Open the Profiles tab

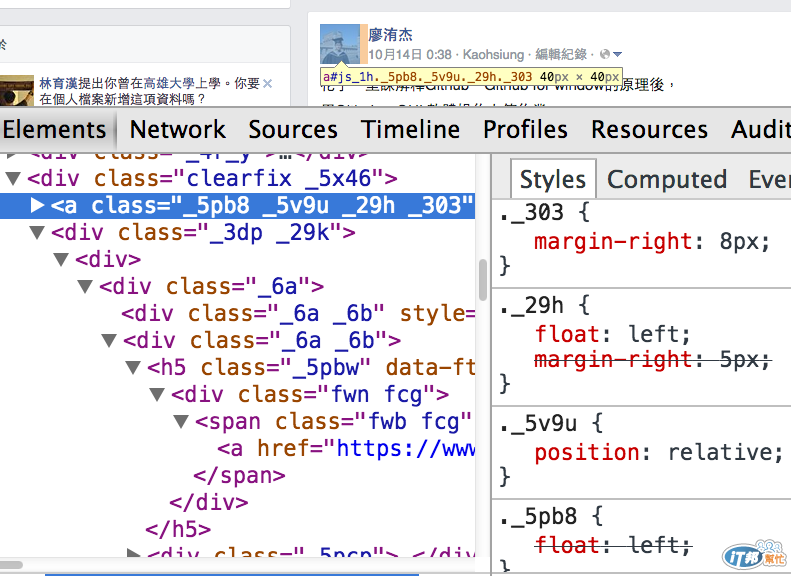point(526,130)
